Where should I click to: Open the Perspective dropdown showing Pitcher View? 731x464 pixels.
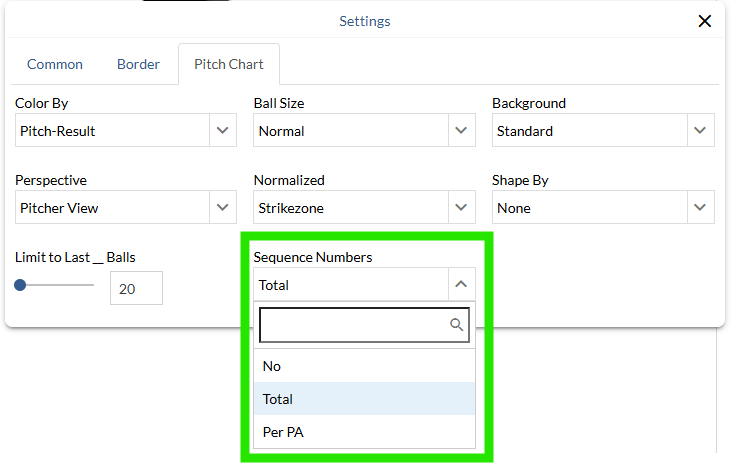112,208
